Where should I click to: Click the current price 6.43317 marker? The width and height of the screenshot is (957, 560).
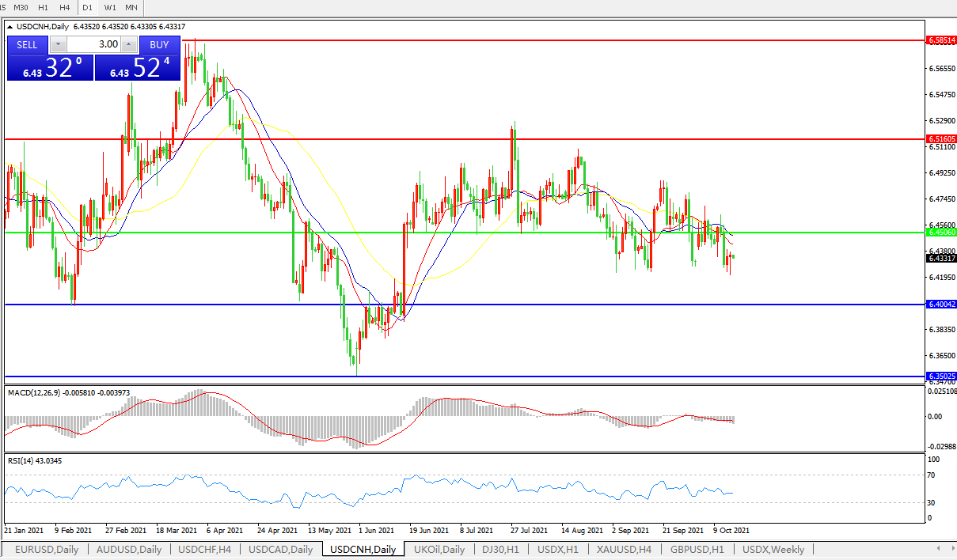click(x=940, y=258)
